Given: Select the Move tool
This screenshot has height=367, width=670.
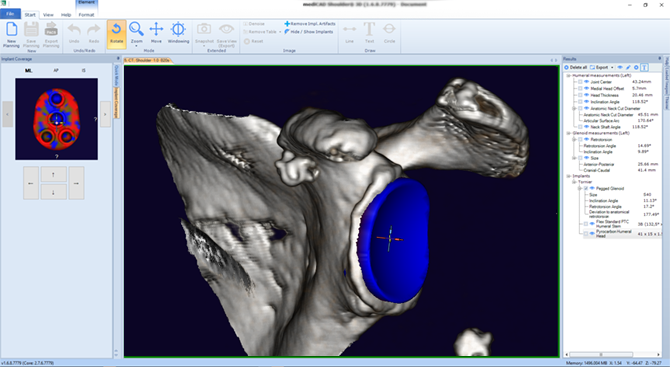Looking at the screenshot, I should 156,33.
